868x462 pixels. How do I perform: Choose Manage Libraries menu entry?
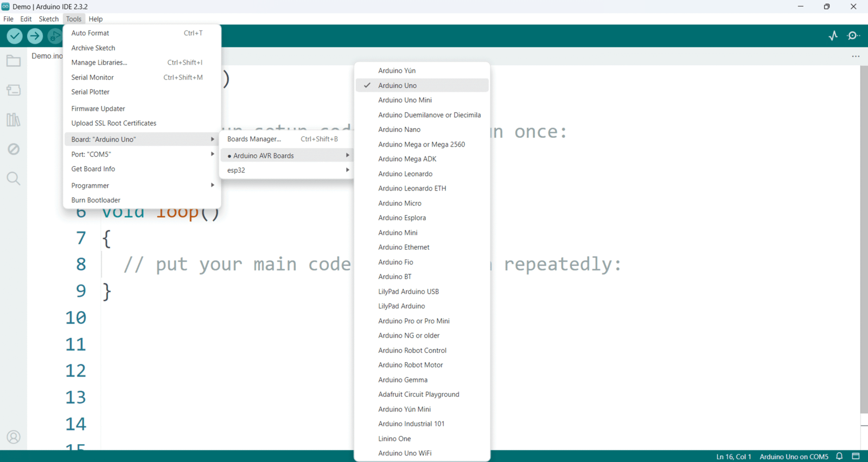pos(142,62)
